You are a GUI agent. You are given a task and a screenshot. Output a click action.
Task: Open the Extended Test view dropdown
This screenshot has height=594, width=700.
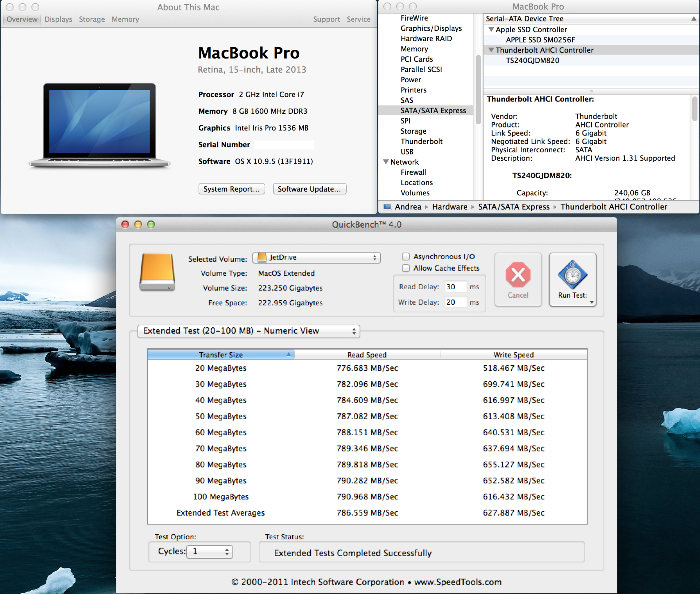click(248, 331)
